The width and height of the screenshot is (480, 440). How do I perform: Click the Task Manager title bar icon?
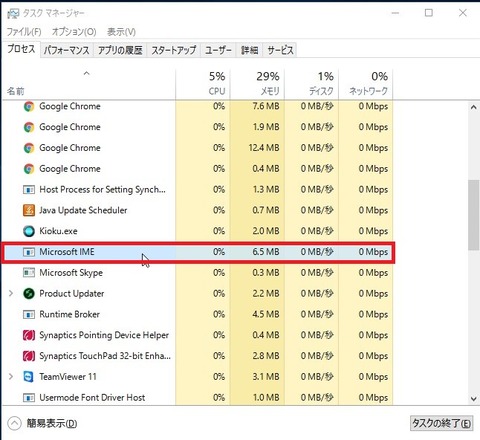click(x=13, y=13)
